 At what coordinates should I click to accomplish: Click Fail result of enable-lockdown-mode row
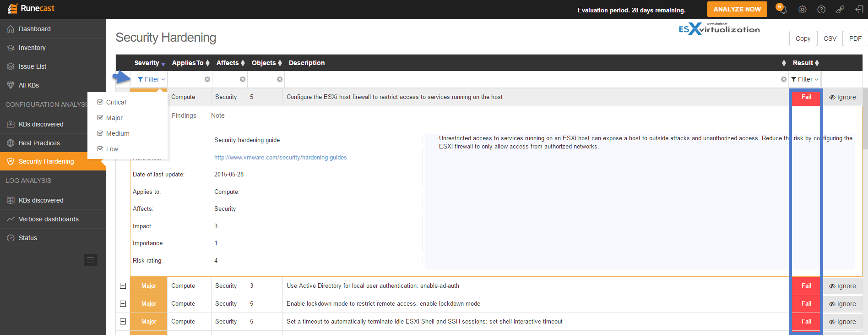[x=806, y=303]
